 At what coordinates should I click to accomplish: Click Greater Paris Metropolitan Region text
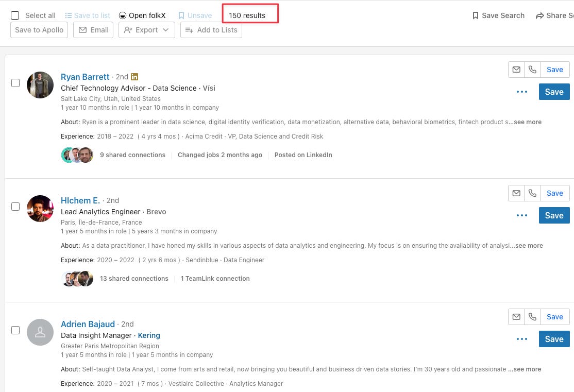(110, 346)
